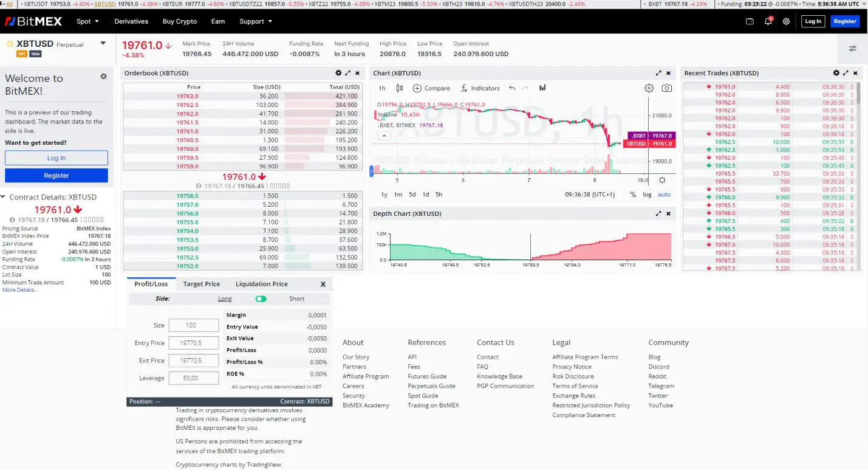Open the Spot dropdown menu
This screenshot has width=868, height=470.
(x=87, y=21)
